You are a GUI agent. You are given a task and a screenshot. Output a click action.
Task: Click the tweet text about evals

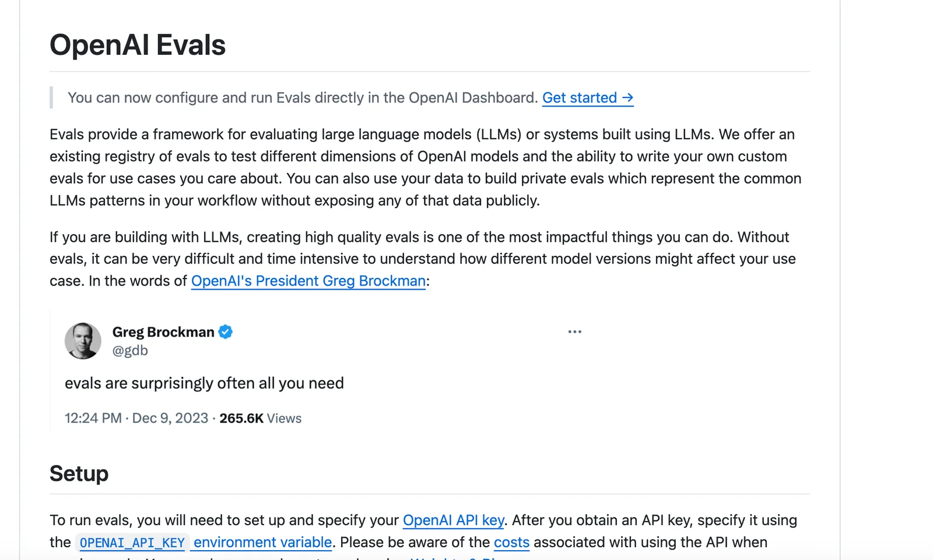pos(204,383)
